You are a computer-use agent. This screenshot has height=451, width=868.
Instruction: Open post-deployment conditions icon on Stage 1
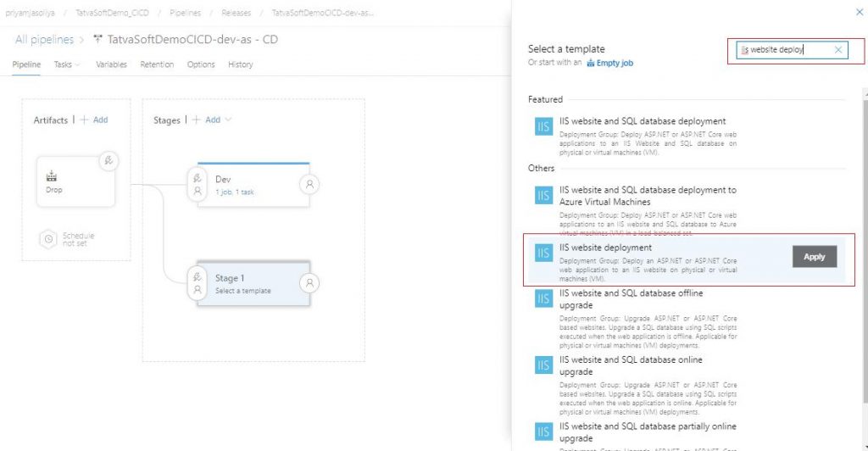tap(309, 283)
